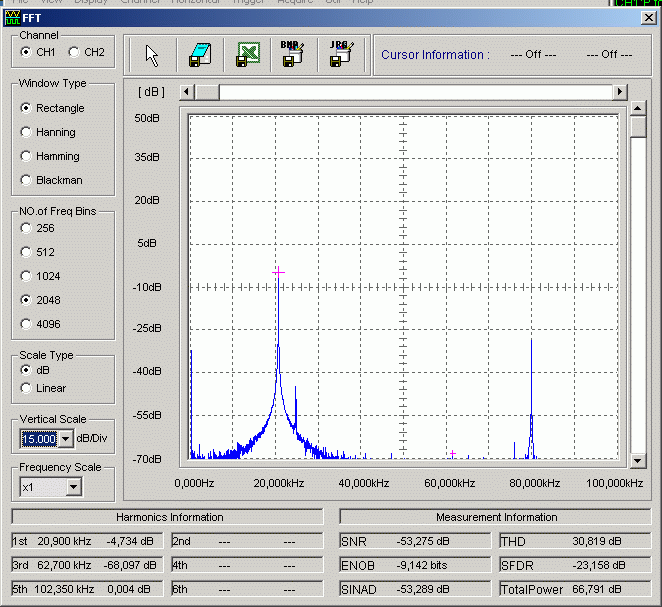Click the save to text file icon
The height and width of the screenshot is (607, 662).
[x=199, y=55]
